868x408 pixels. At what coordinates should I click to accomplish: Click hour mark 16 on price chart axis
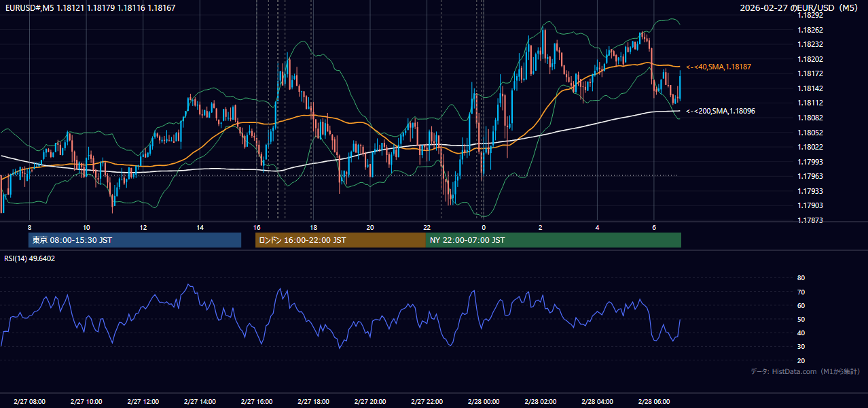pos(257,226)
